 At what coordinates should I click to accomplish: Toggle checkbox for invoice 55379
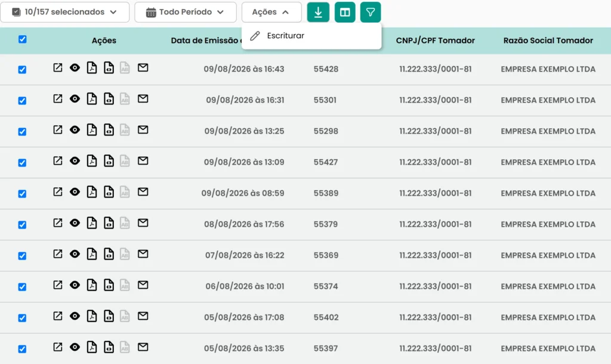tap(22, 225)
